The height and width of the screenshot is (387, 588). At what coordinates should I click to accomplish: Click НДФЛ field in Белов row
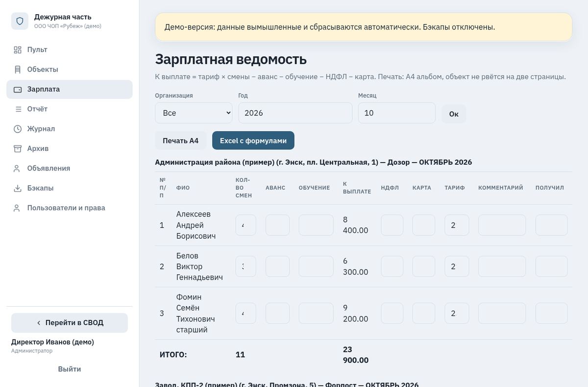pyautogui.click(x=392, y=266)
